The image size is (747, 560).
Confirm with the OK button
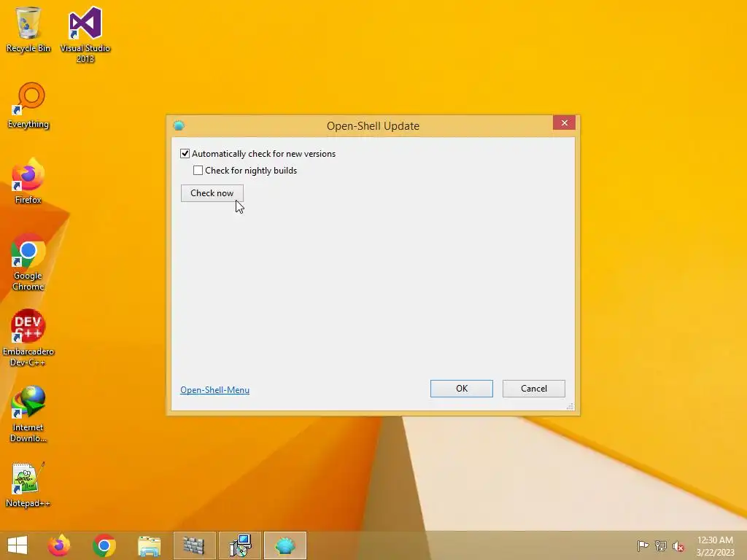click(x=462, y=389)
